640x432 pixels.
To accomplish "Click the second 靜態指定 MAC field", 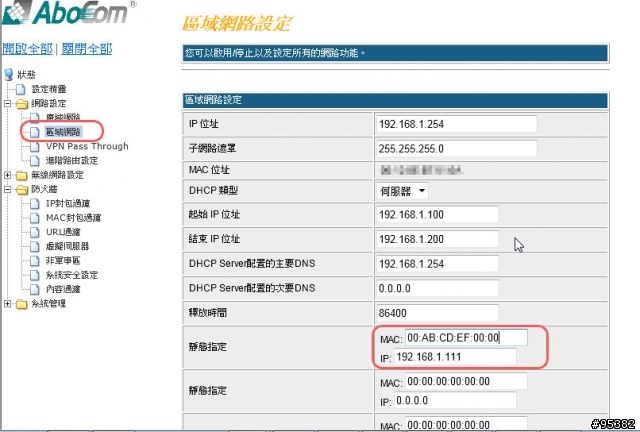I will pyautogui.click(x=466, y=381).
